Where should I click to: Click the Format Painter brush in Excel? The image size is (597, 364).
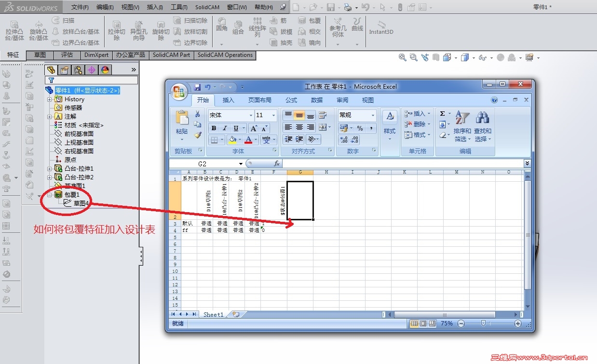(197, 135)
